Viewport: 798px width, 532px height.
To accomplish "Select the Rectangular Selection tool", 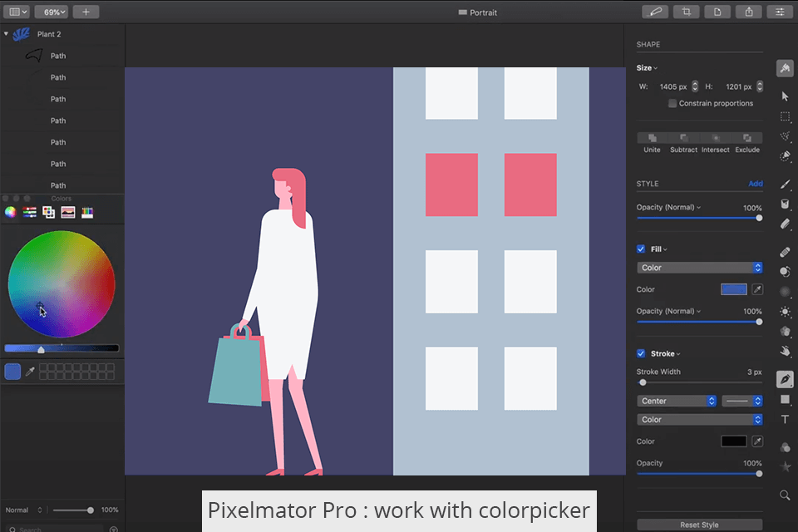I will click(x=785, y=117).
